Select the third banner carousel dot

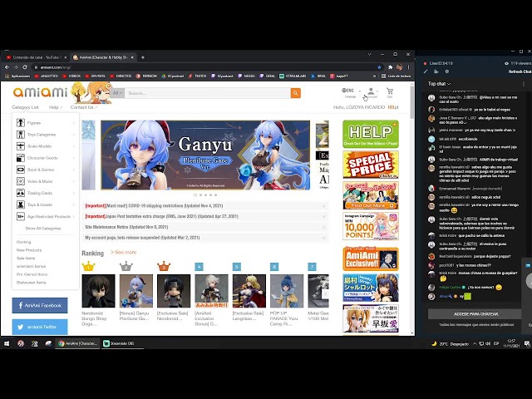pos(205,195)
